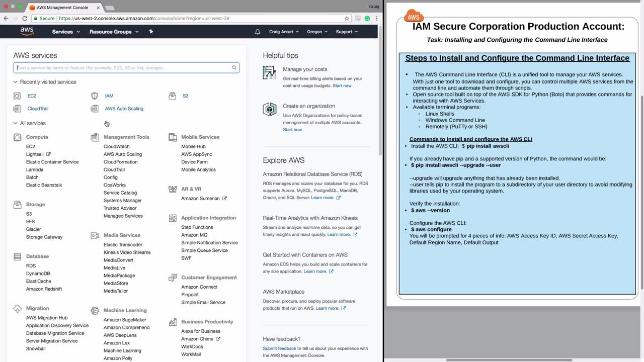Click the Manage your costs tip icon

coord(270,73)
